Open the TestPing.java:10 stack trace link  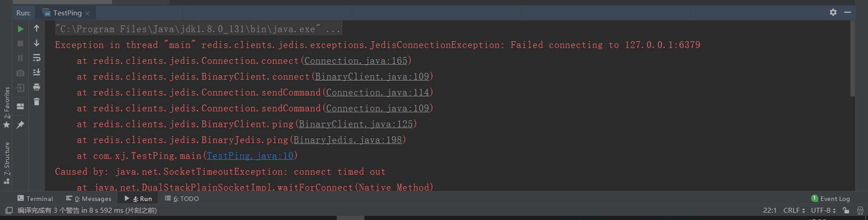[250, 156]
